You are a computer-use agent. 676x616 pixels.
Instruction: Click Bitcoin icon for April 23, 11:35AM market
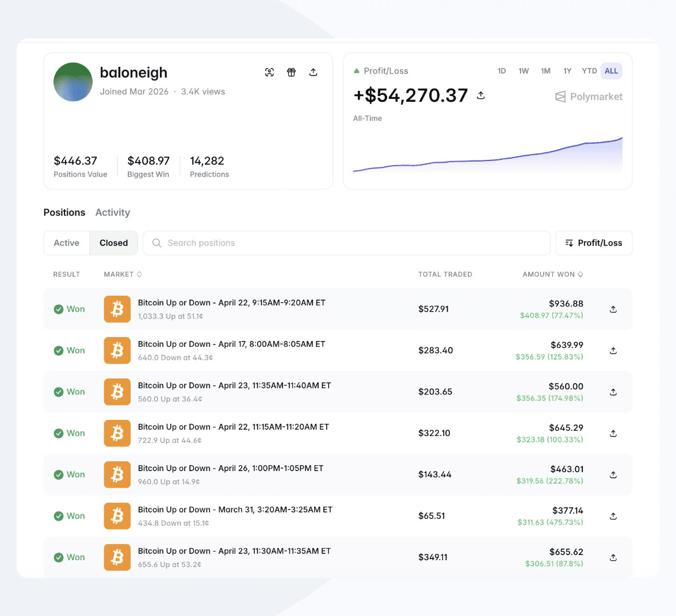[x=117, y=392]
